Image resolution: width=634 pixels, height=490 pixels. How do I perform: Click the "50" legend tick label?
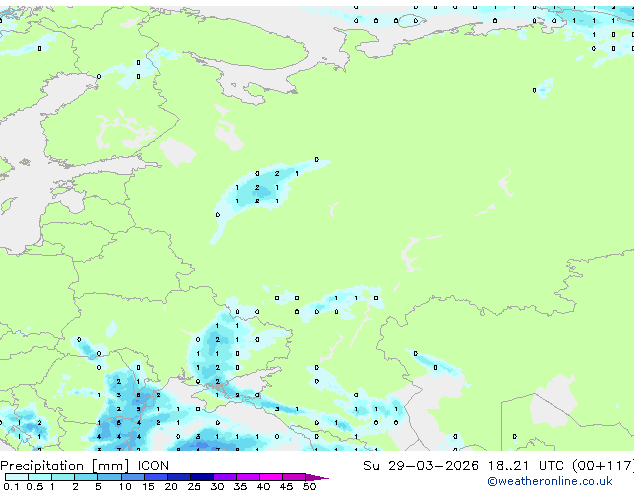309,486
